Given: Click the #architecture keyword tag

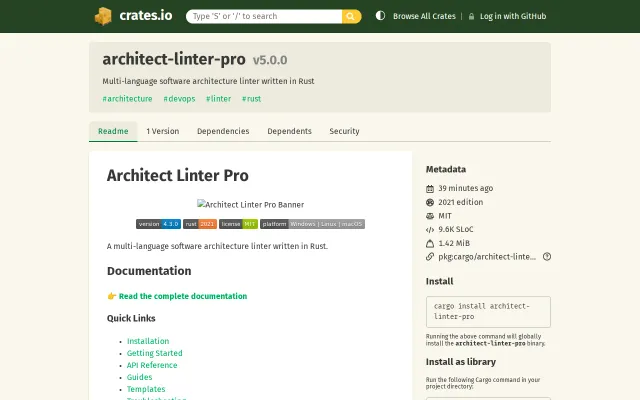Looking at the screenshot, I should tap(127, 99).
